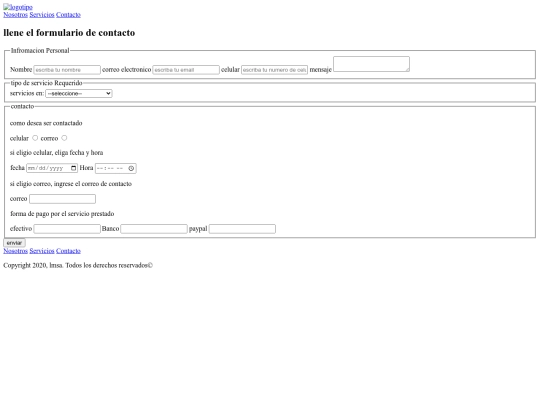The width and height of the screenshot is (540, 405).
Task: Open Servicios link in footer
Action: (x=42, y=251)
